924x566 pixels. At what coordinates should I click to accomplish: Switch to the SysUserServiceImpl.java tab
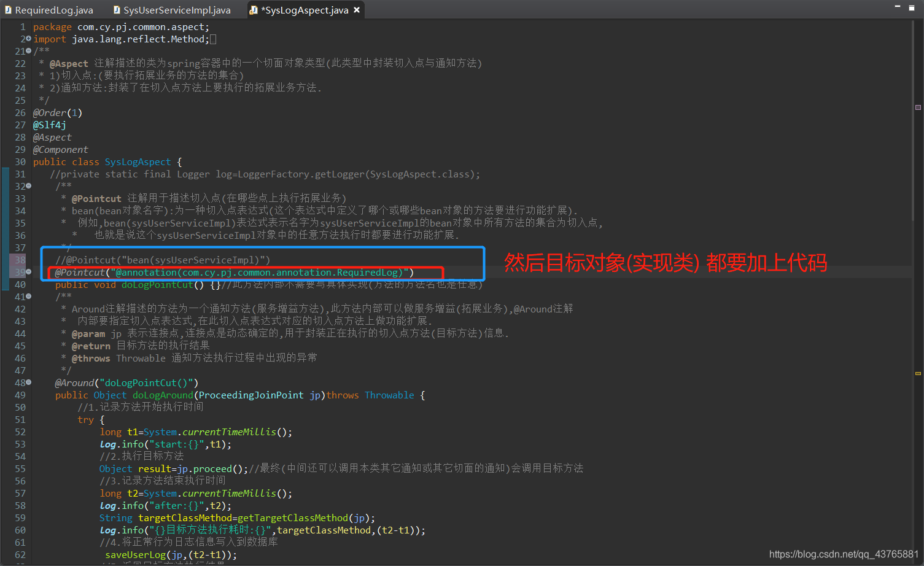pyautogui.click(x=172, y=10)
